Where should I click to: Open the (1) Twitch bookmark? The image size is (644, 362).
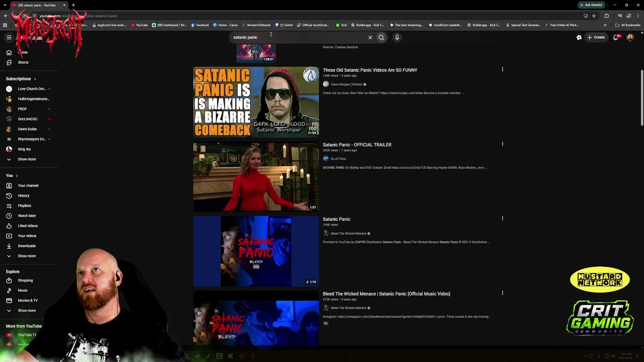[x=284, y=25]
